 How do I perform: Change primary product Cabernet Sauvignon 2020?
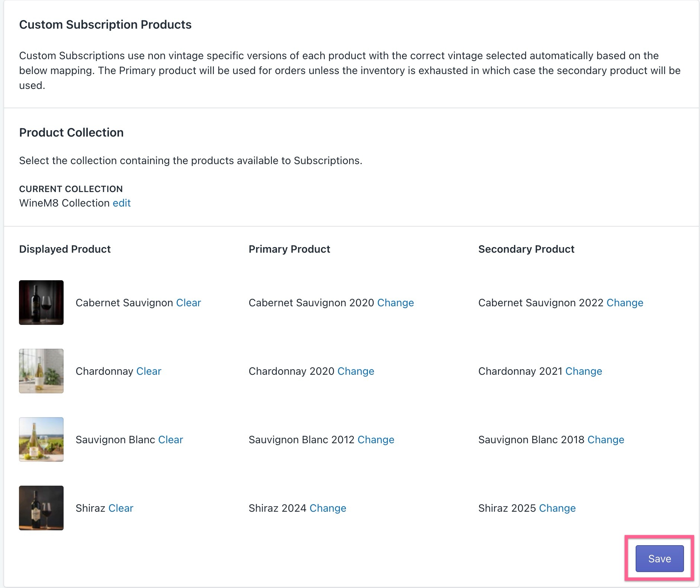pos(395,303)
